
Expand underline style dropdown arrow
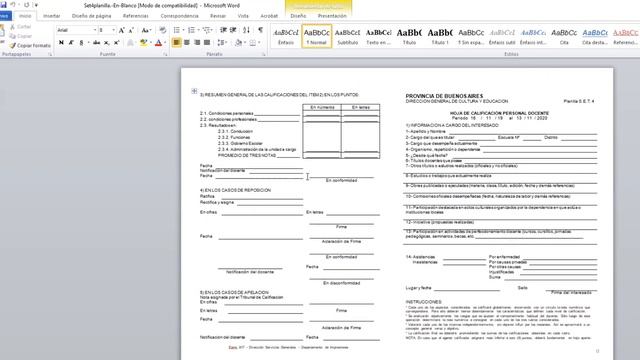click(x=89, y=42)
